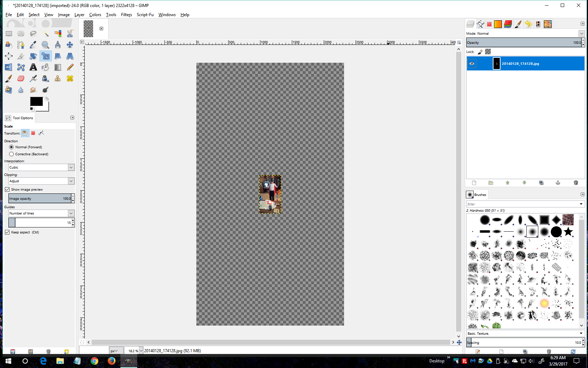Click the black foreground color swatch
The image size is (588, 368).
pyautogui.click(x=36, y=102)
